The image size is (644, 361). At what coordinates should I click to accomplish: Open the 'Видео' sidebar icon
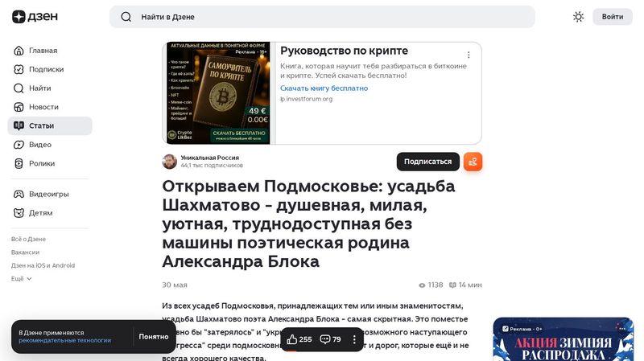tap(19, 145)
